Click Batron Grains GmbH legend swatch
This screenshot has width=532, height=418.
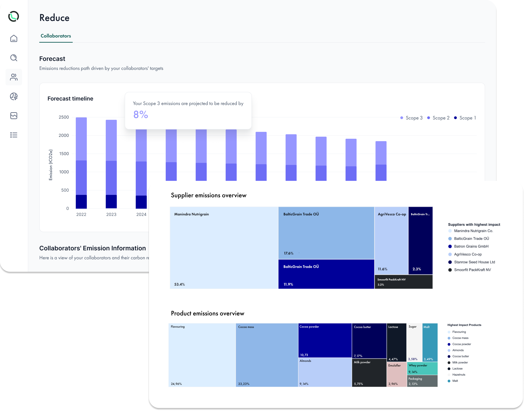coord(450,246)
